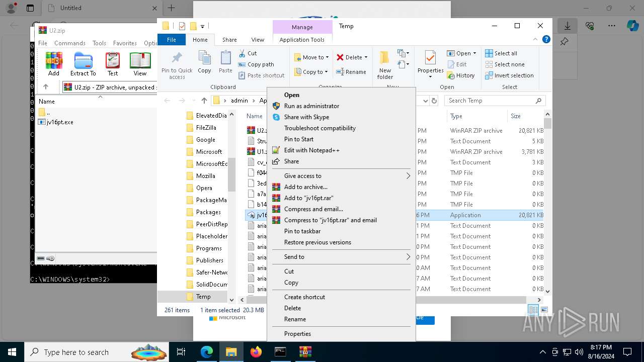Select the FileZilla folder in the tree
This screenshot has height=362, width=644.
(206, 128)
